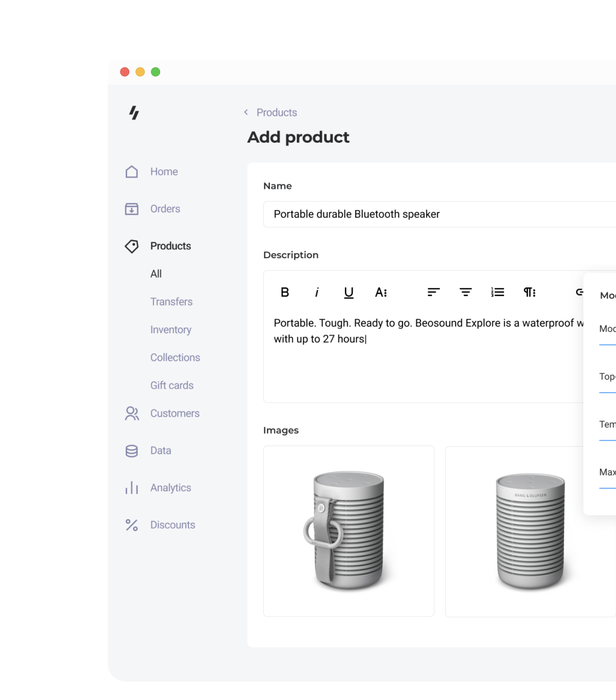Click the product Name input field
The image size is (616, 700).
pos(439,215)
